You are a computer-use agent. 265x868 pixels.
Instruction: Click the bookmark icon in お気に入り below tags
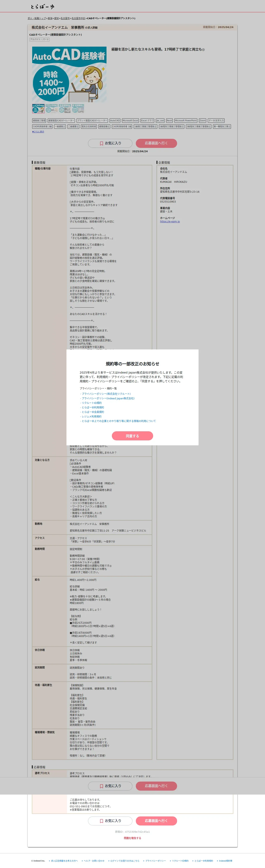(x=102, y=143)
